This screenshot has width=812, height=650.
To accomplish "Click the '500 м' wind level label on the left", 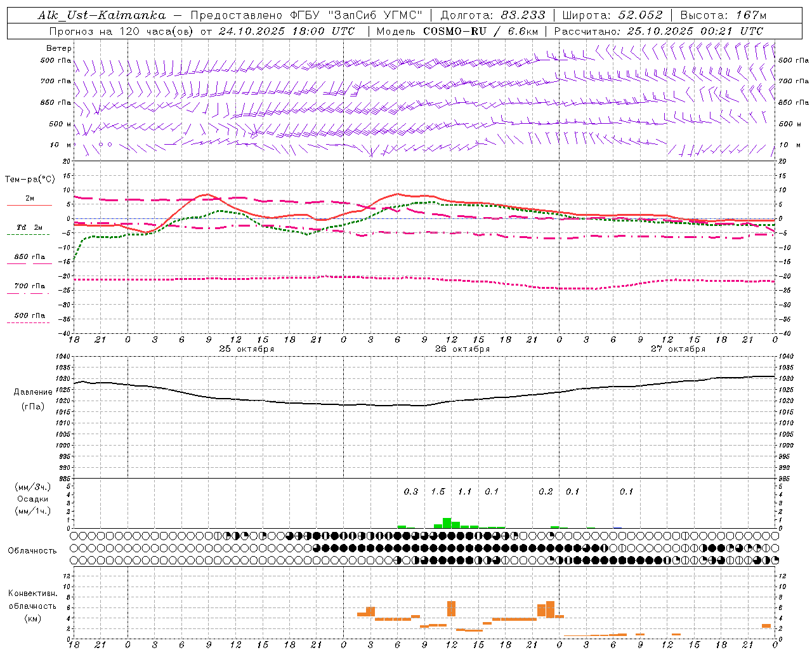I will coord(60,124).
